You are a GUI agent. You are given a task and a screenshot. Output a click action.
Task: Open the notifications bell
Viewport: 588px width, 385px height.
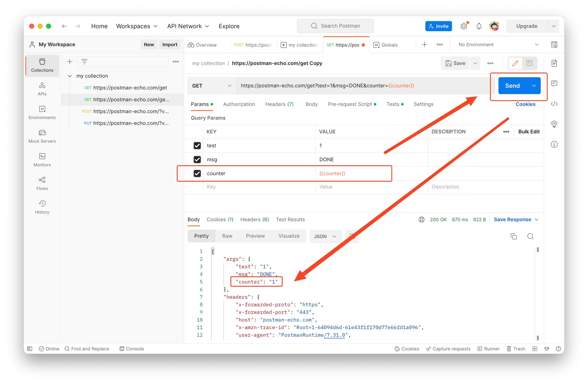point(479,26)
